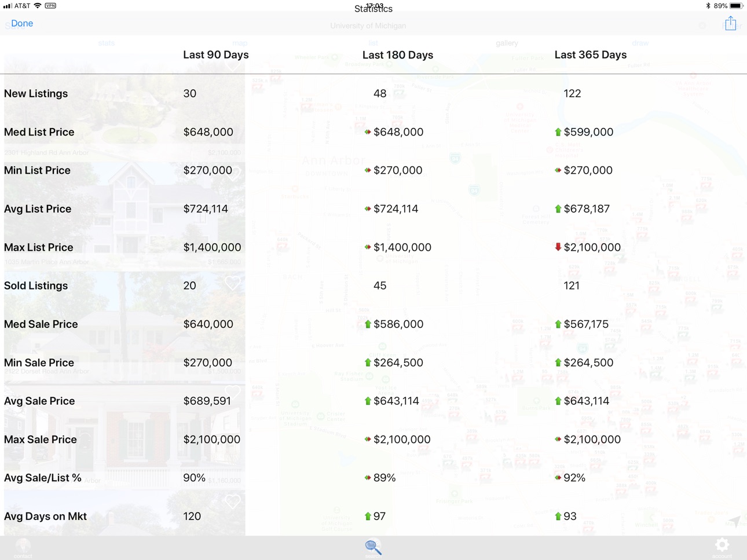Tap the faded gallery tab

pyautogui.click(x=507, y=43)
